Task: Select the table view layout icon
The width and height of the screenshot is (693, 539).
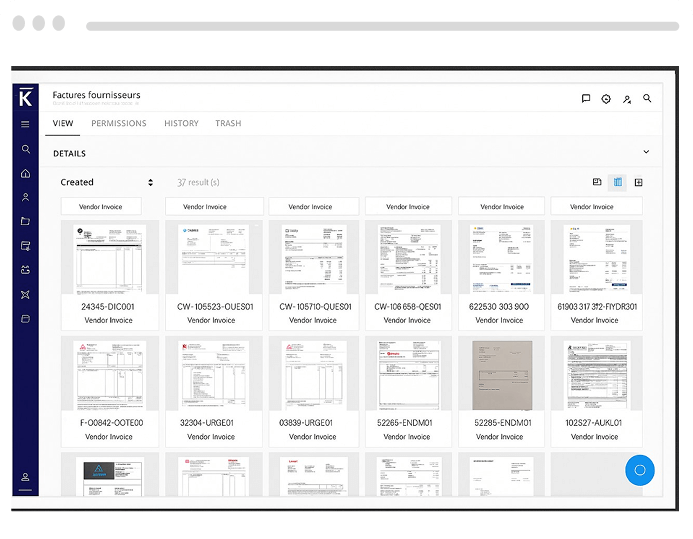Action: click(638, 182)
